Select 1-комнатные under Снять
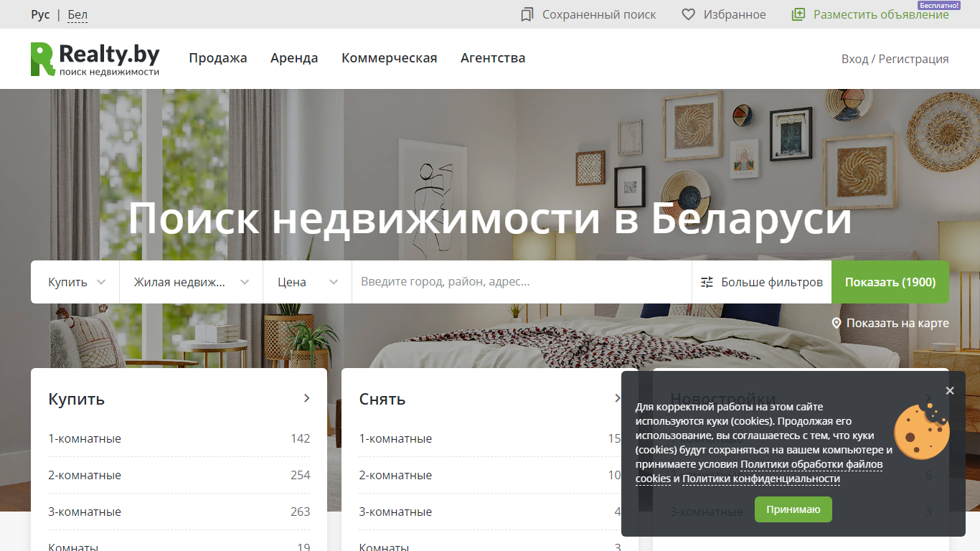Viewport: 980px width, 551px height. [x=490, y=438]
